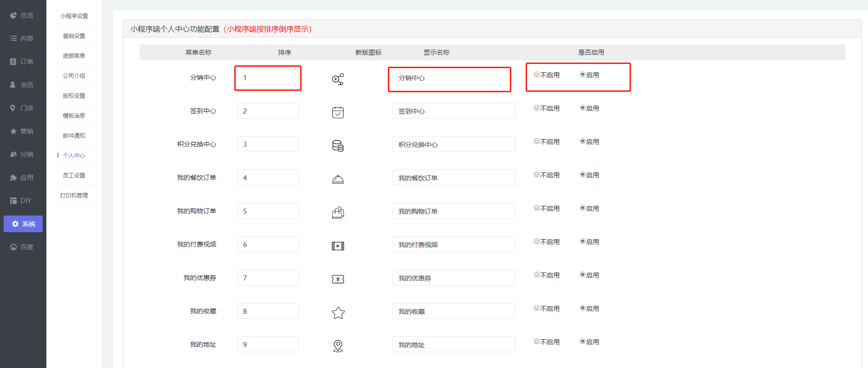This screenshot has height=368, width=868.
Task: Open 门店 in the left sidebar
Action: (22, 108)
